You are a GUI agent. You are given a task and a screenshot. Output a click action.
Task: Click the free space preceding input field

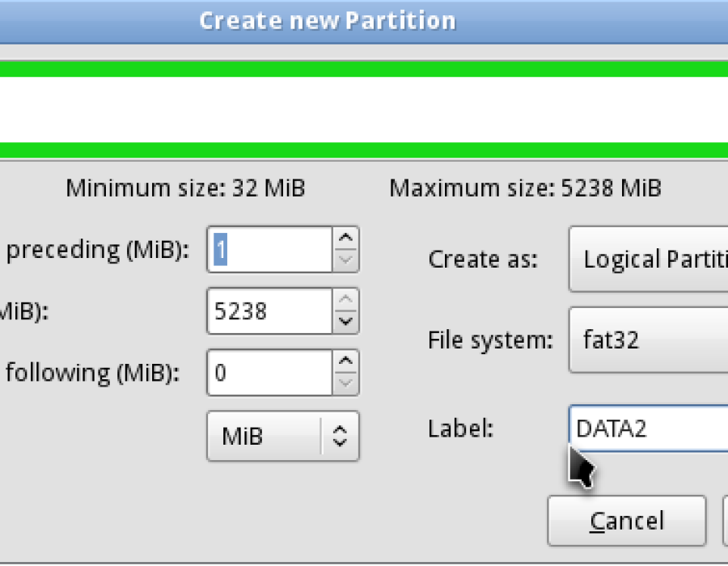270,250
